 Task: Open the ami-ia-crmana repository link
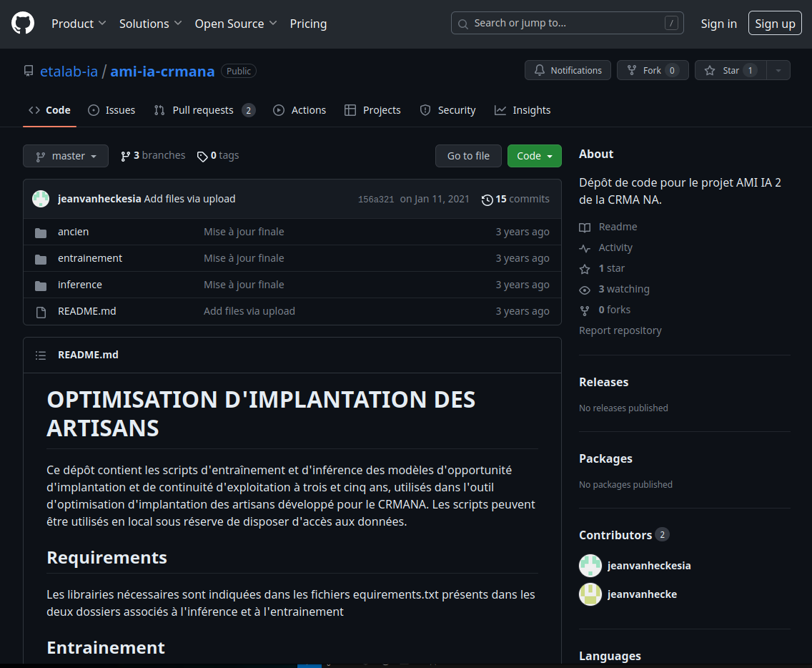coord(162,72)
